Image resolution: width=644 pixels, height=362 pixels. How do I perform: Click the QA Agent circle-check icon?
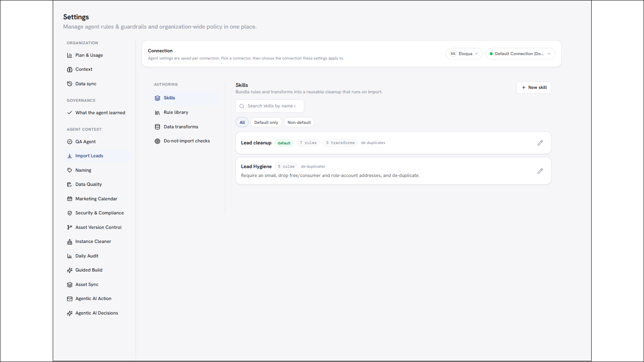pyautogui.click(x=69, y=142)
